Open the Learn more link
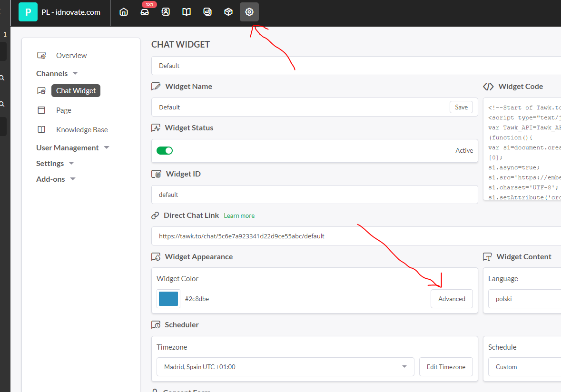The height and width of the screenshot is (392, 561). 239,216
